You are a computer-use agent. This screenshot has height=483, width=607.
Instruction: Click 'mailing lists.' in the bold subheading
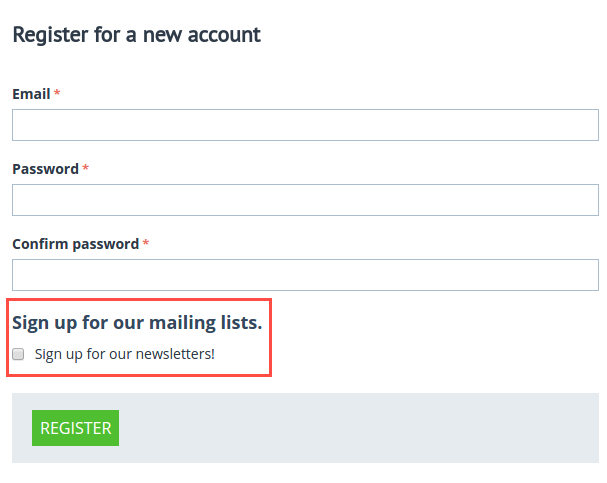click(x=206, y=323)
